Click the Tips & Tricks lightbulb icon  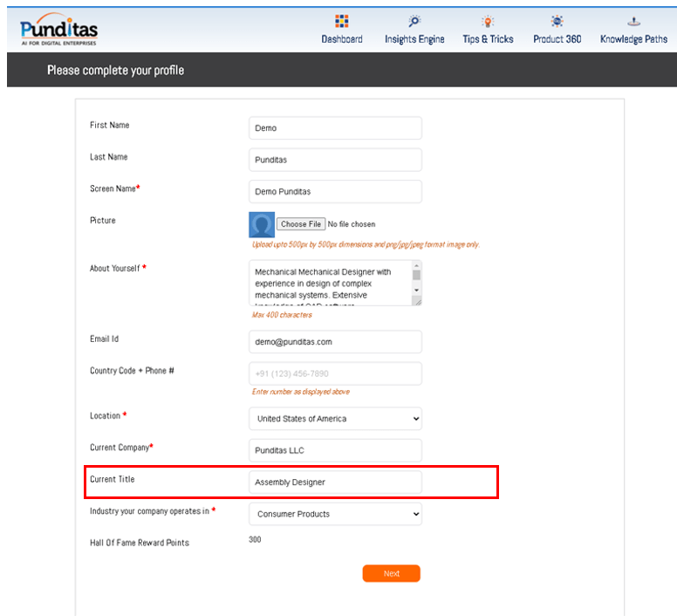coord(489,22)
